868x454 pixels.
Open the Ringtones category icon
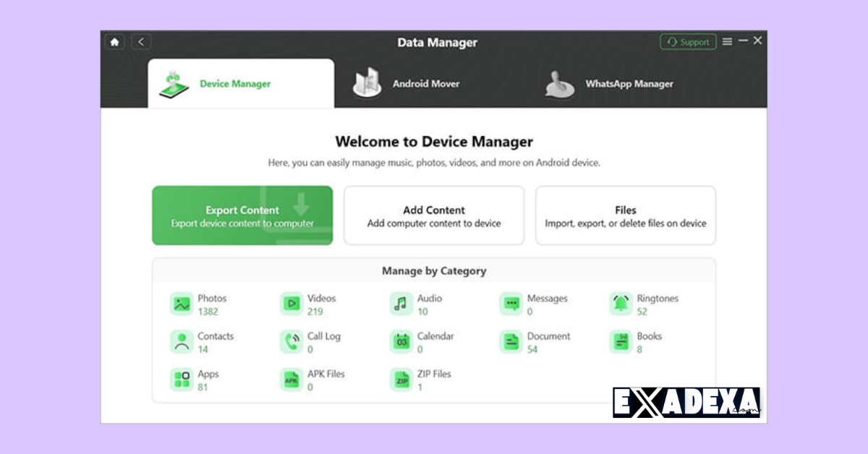621,304
